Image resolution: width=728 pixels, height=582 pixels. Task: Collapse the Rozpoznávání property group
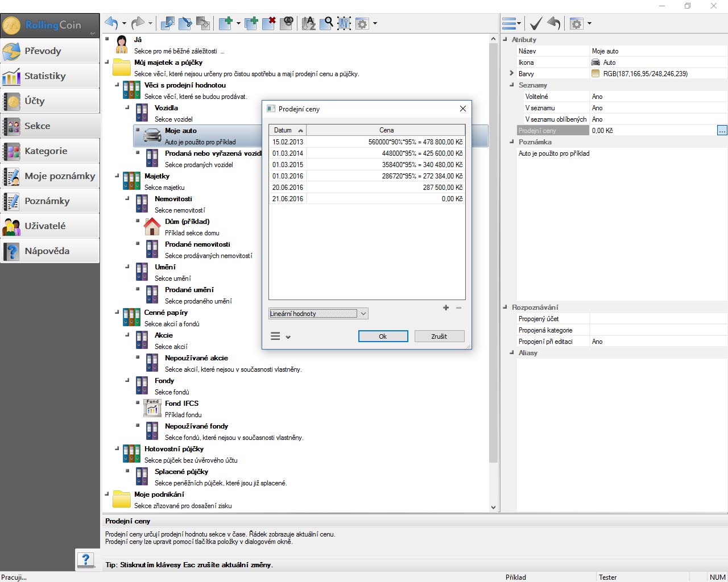[505, 307]
